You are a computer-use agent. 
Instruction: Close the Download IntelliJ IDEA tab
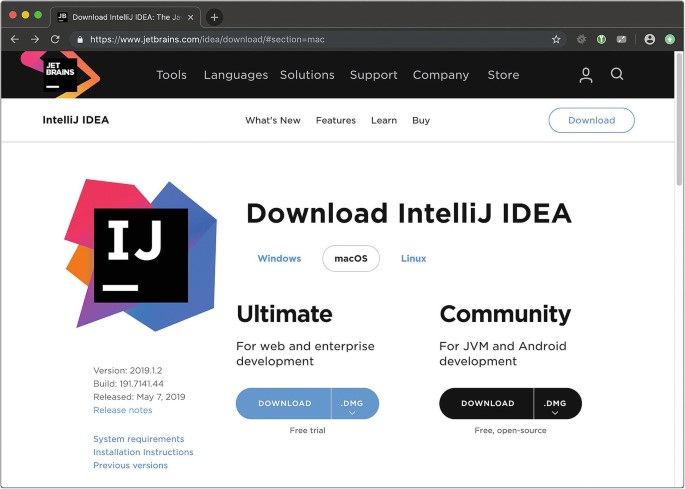190,17
